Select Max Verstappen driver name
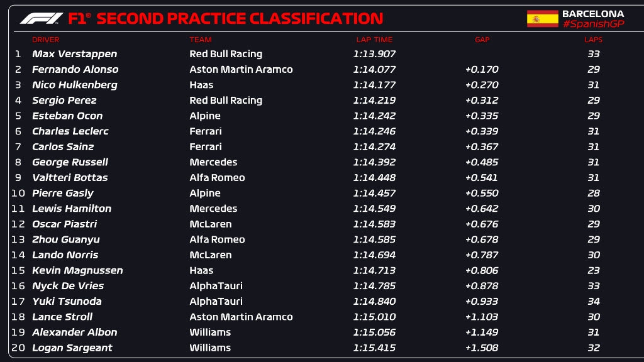 [x=74, y=54]
